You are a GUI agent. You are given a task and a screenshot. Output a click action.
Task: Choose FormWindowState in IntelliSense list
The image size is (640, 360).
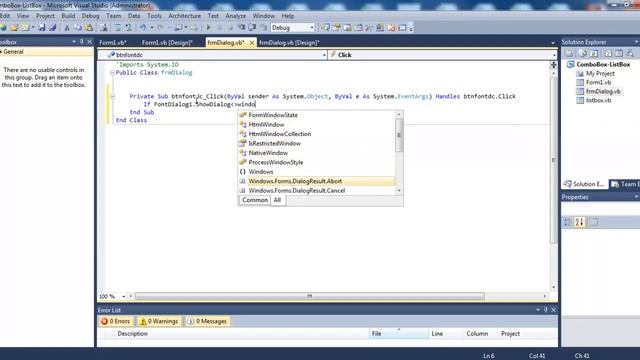[x=317, y=115]
